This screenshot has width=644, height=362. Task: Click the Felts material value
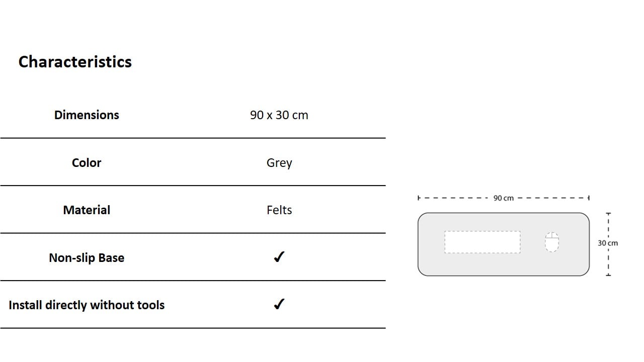tap(279, 210)
